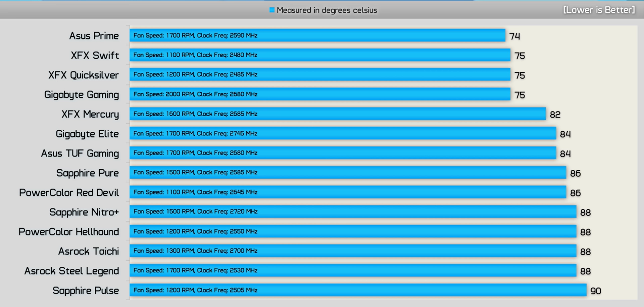
Task: Select the 'Asus TUF Gaming' label
Action: coord(80,153)
